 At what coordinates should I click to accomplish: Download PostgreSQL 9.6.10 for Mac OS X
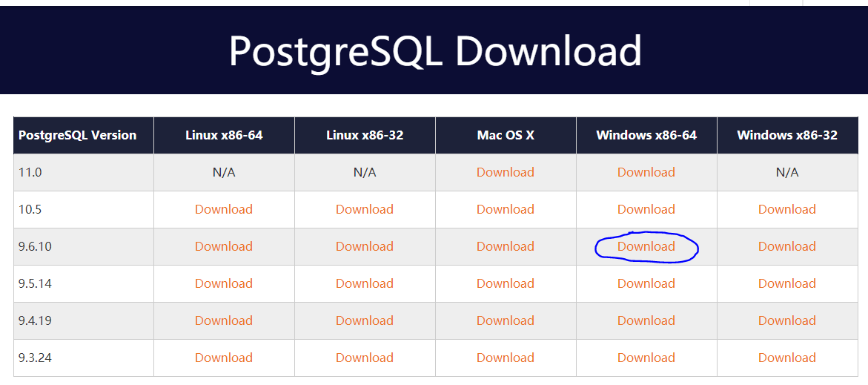pyautogui.click(x=506, y=246)
